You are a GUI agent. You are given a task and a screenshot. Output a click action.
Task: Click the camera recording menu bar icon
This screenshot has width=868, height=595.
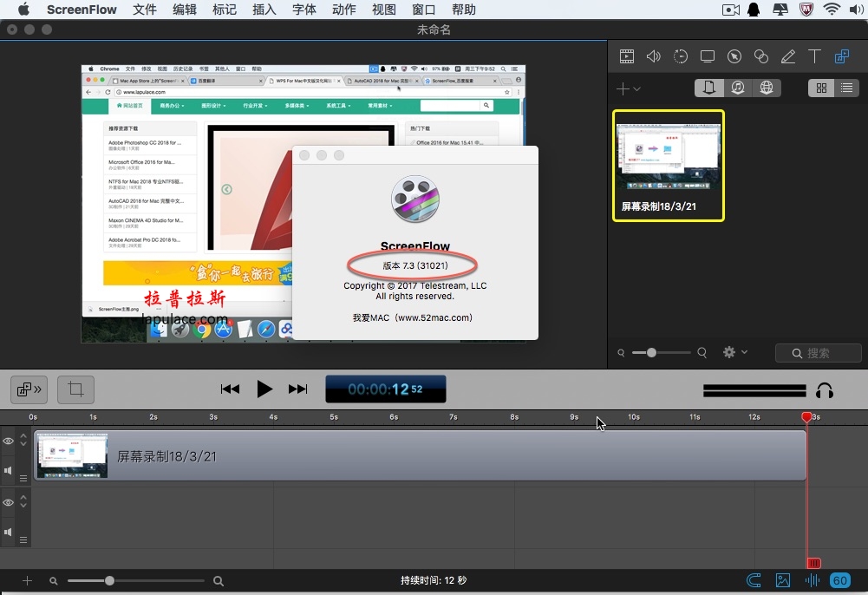(x=731, y=10)
